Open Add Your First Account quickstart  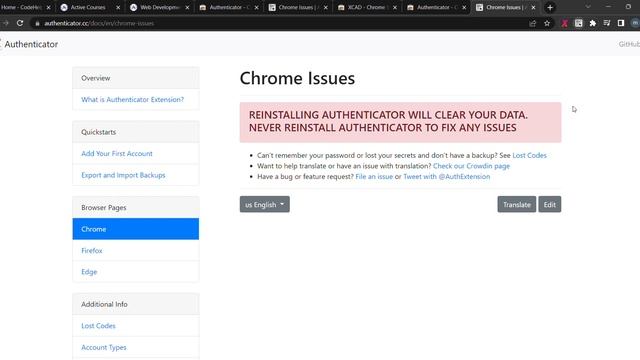click(x=117, y=153)
